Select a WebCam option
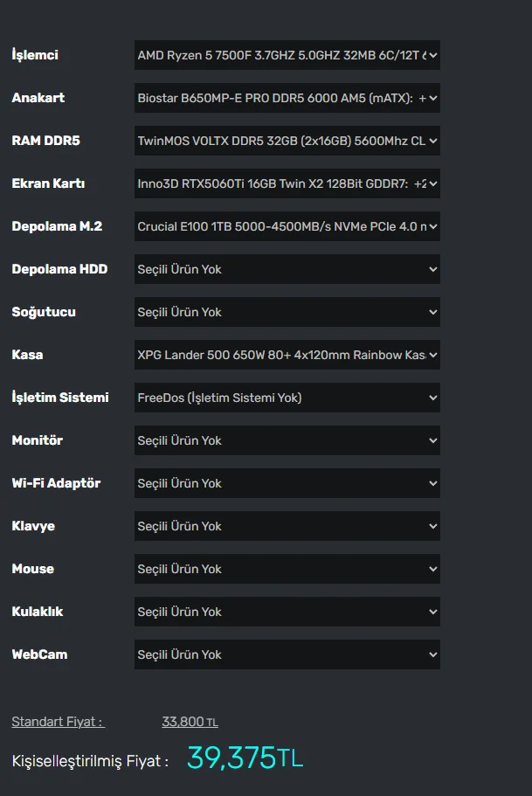532x796 pixels. (287, 654)
